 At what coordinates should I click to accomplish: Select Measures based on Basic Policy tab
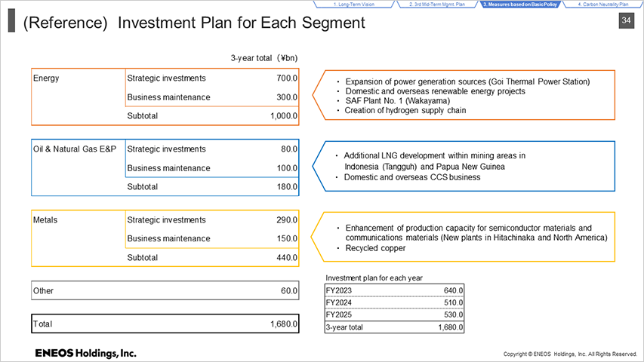(x=520, y=5)
